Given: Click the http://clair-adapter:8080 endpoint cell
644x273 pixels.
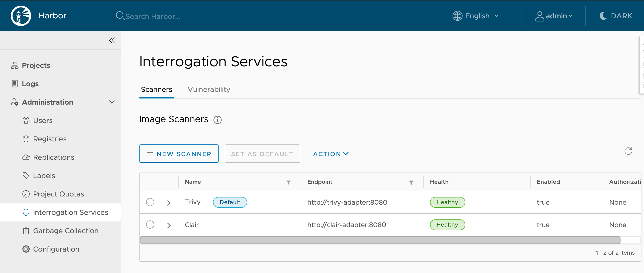Looking at the screenshot, I should tap(347, 225).
